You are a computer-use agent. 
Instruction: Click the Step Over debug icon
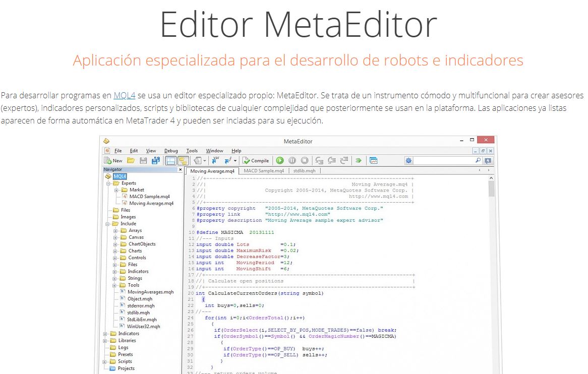(x=331, y=160)
